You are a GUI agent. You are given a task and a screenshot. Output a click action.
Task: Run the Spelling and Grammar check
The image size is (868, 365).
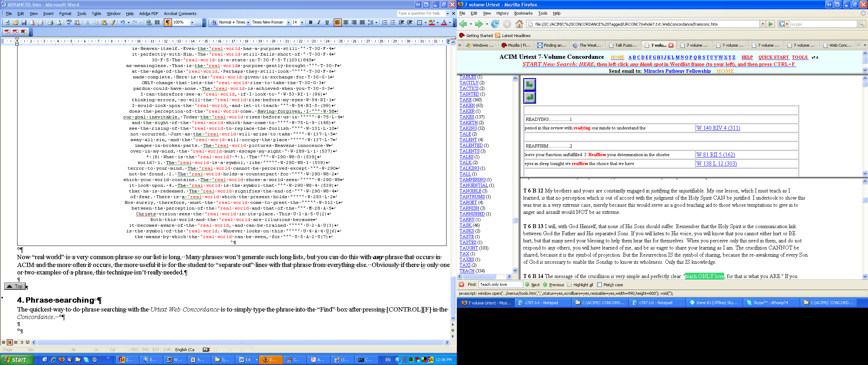[x=69, y=22]
